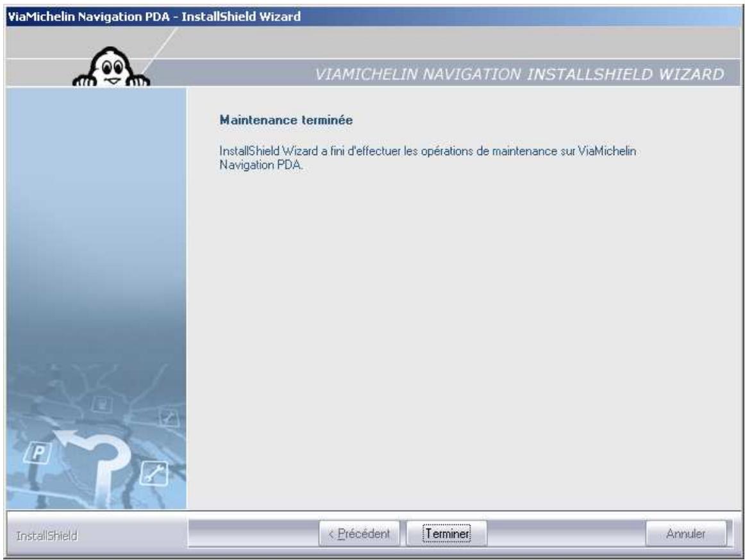Click the paragraph starting "InstallShield Wizard a fini"
This screenshot has width=745, height=560.
tap(428, 158)
